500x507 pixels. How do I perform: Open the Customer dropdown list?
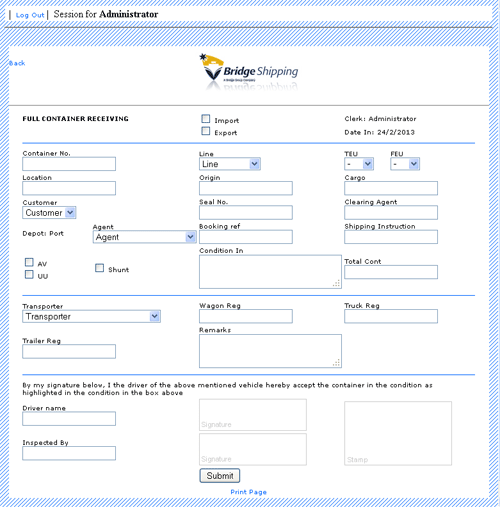(49, 213)
